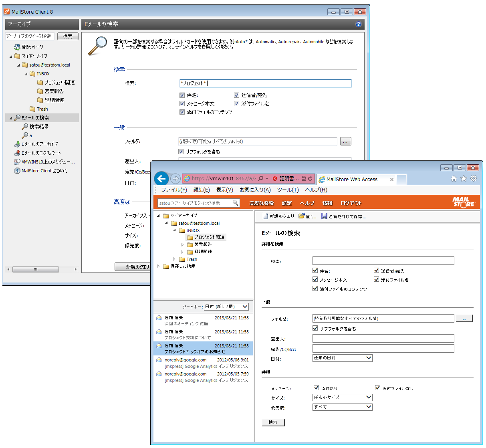The image size is (486, 448).
Task: Toggle 添付ファイルなし checkbox in Web Access
Action: (x=377, y=388)
